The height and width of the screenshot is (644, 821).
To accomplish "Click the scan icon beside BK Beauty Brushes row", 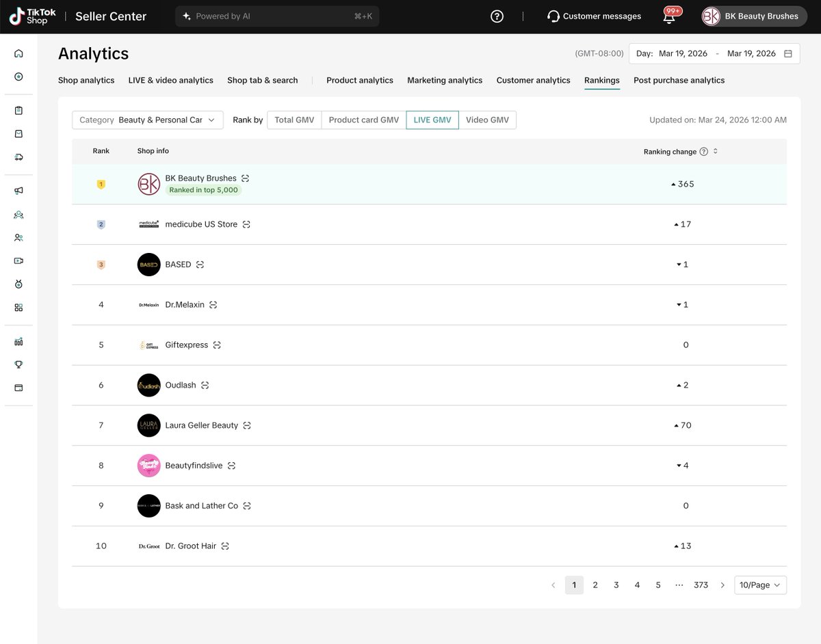I will (x=245, y=178).
